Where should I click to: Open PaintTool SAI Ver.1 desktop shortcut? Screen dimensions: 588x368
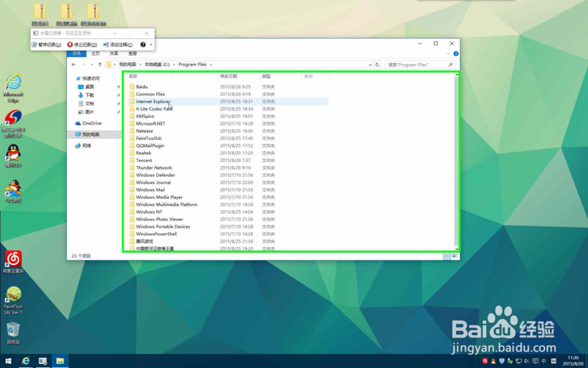pyautogui.click(x=14, y=300)
